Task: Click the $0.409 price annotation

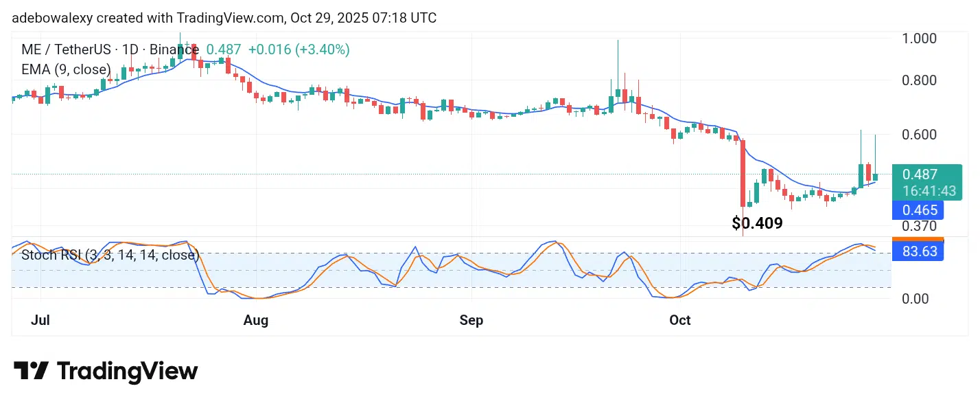Action: point(757,223)
